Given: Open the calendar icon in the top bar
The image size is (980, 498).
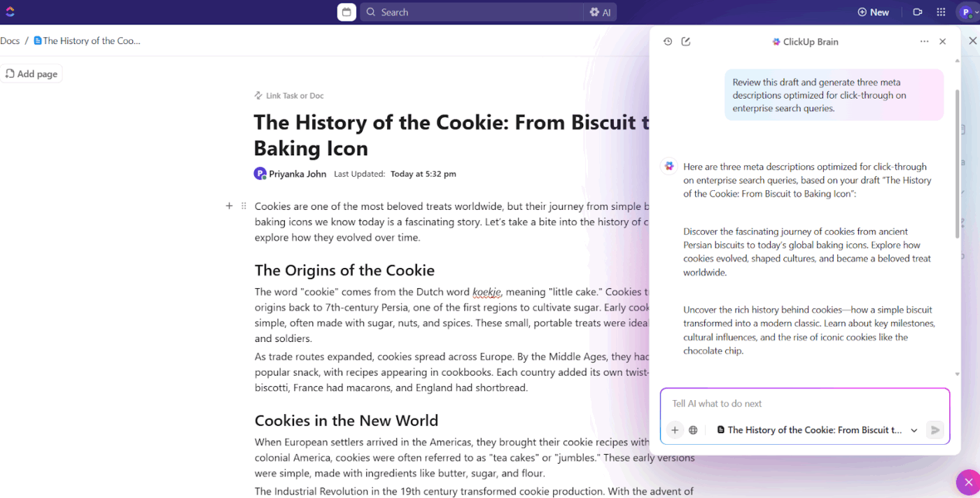Looking at the screenshot, I should 346,12.
